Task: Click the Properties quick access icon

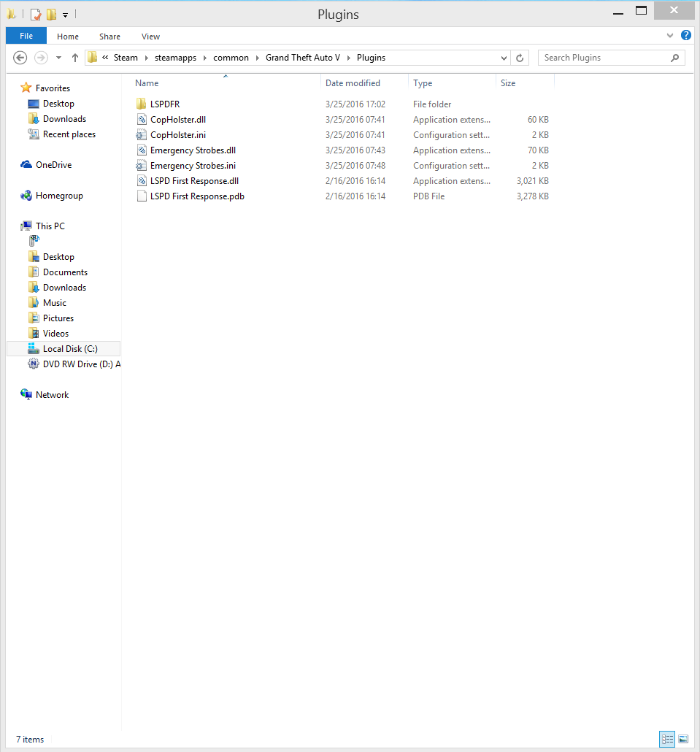Action: (x=36, y=15)
